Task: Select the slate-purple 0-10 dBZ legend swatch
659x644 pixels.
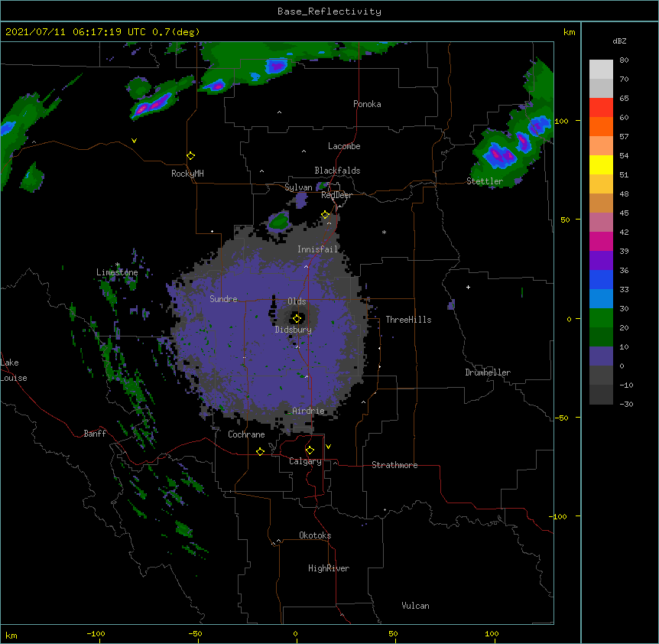Action: 601,356
